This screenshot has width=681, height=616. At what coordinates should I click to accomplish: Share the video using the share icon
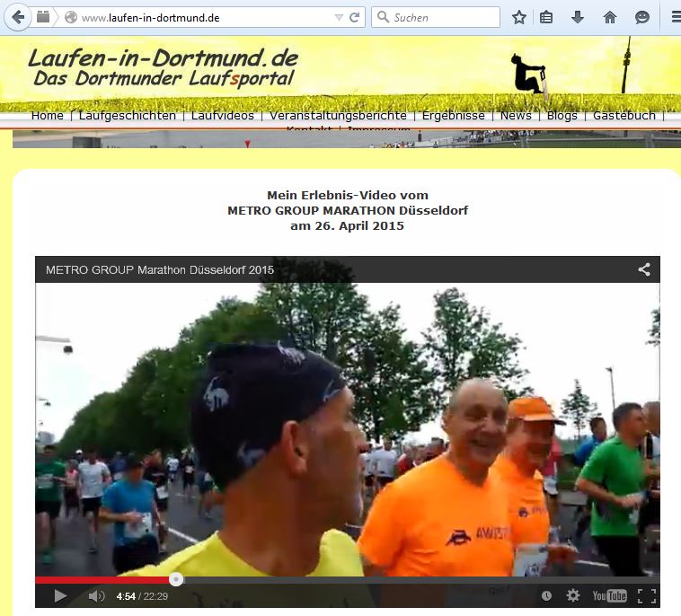pos(644,269)
